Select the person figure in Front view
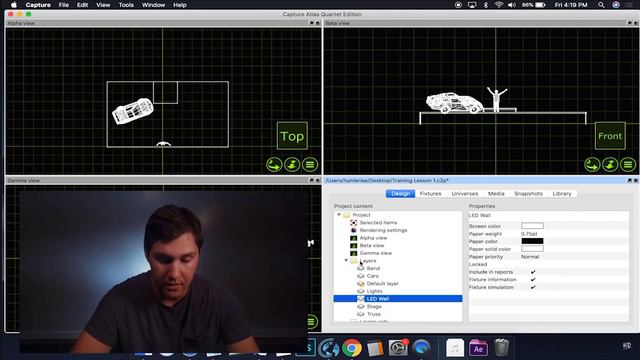Viewport: 640px width, 360px height. [x=497, y=99]
